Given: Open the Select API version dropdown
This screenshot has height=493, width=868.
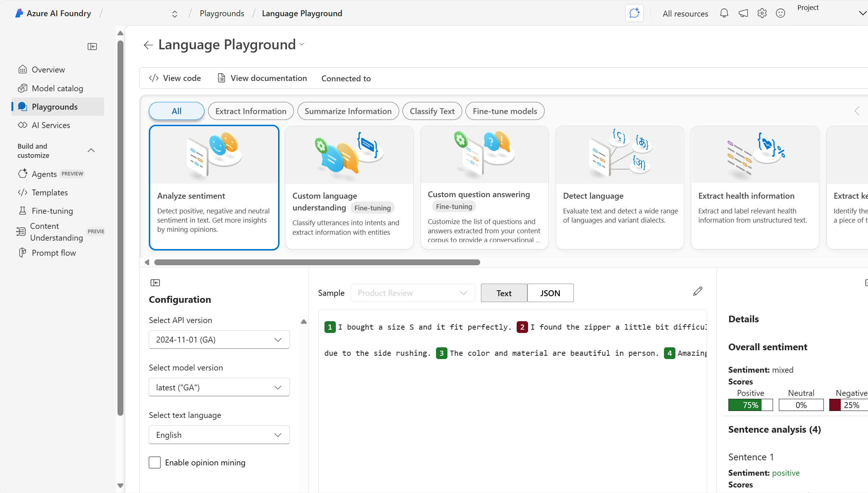Looking at the screenshot, I should click(219, 339).
